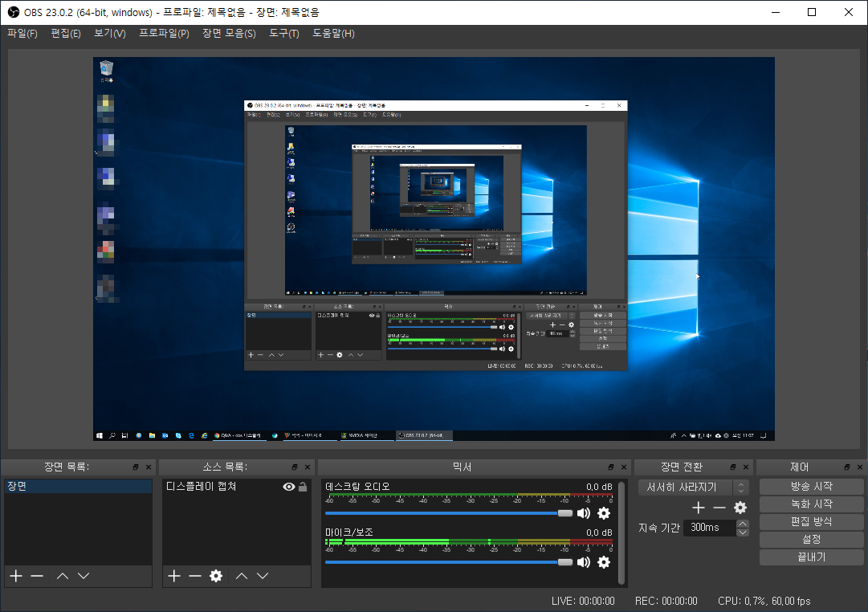The image size is (868, 612).
Task: Toggle lock on 디스플레이 캡쳐 source
Action: pos(303,487)
